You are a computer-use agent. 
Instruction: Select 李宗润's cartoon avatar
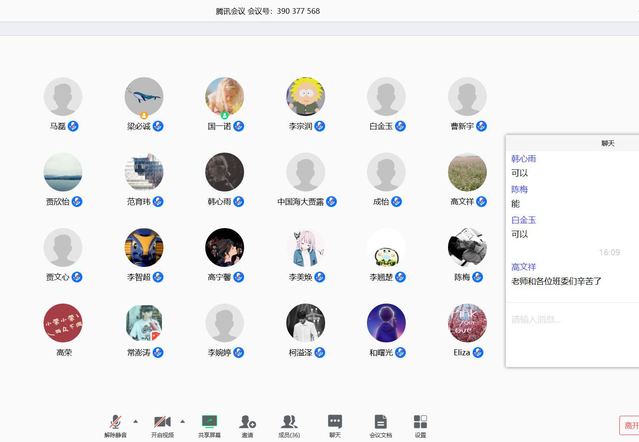click(x=305, y=97)
